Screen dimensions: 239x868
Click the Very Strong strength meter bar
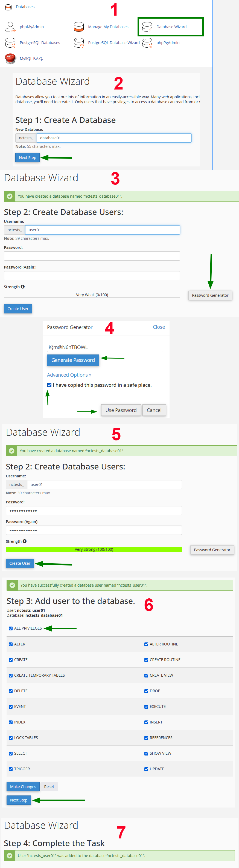coord(94,549)
